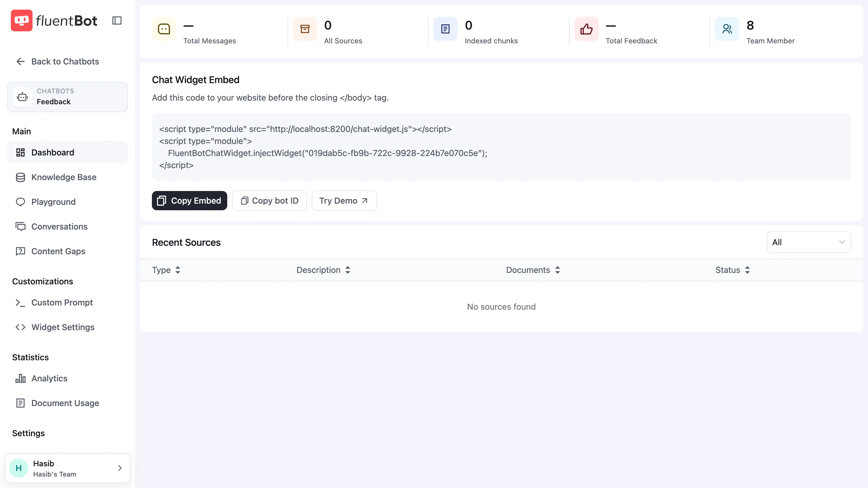Open Custom Prompt settings
The width and height of the screenshot is (868, 488).
[68, 302]
